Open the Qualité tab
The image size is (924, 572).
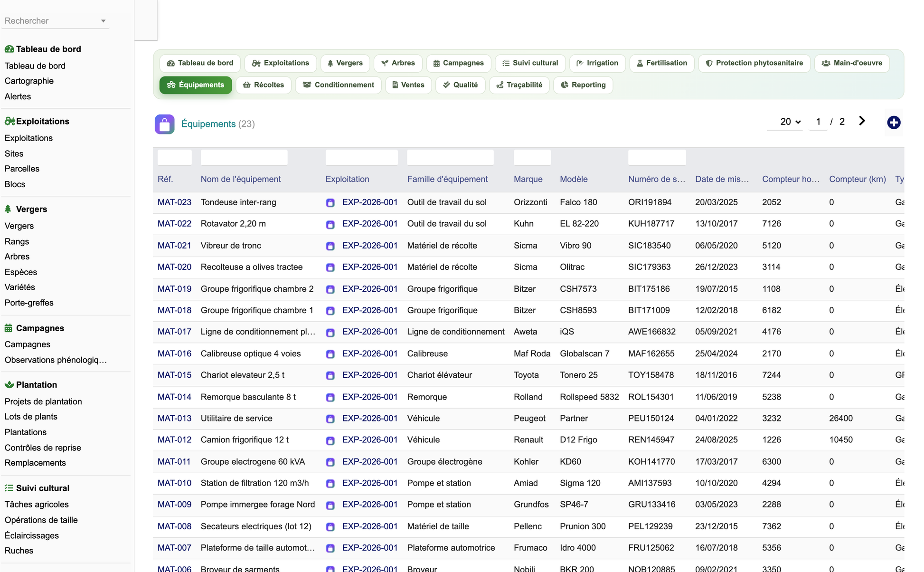(461, 85)
